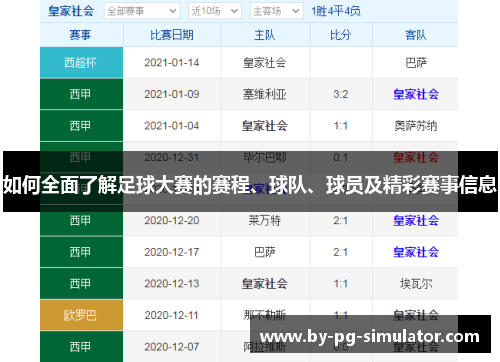
Task: Click 皇家社会 home team in 2021-01-04 row
Action: tap(265, 126)
